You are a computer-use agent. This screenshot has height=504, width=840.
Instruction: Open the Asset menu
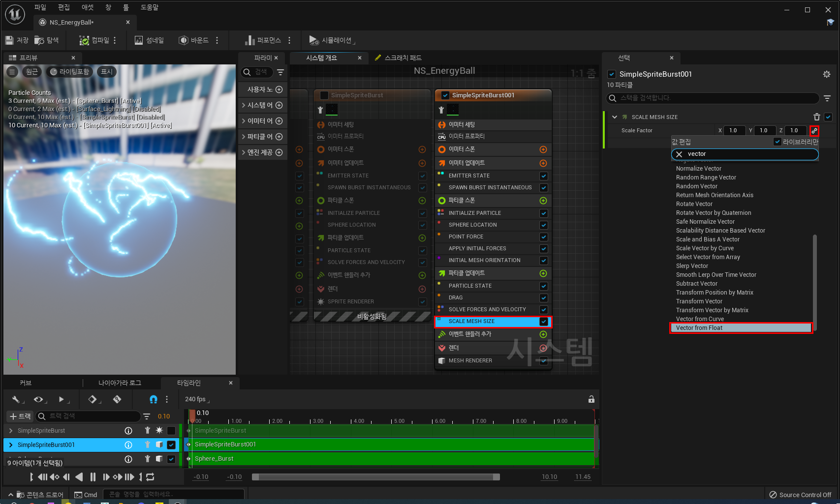pyautogui.click(x=87, y=7)
